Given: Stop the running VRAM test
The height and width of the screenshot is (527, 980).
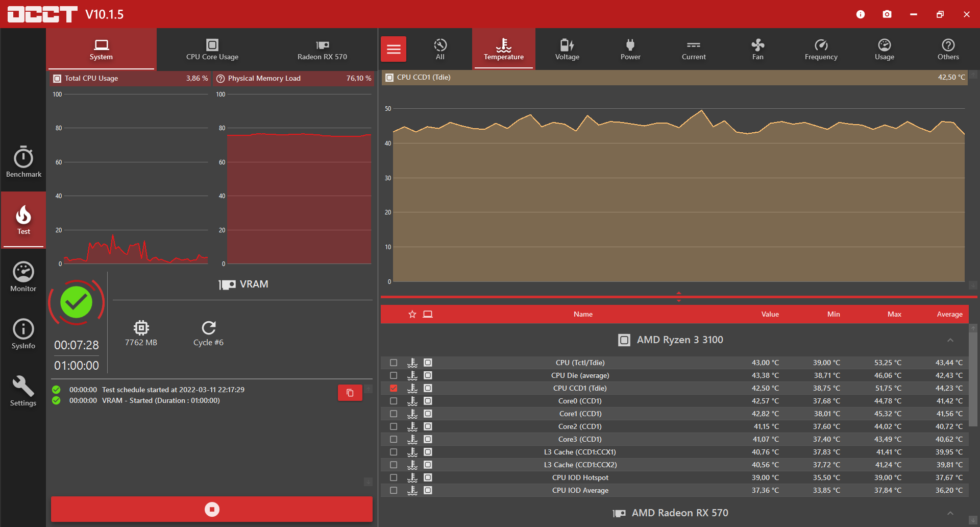Looking at the screenshot, I should point(212,509).
